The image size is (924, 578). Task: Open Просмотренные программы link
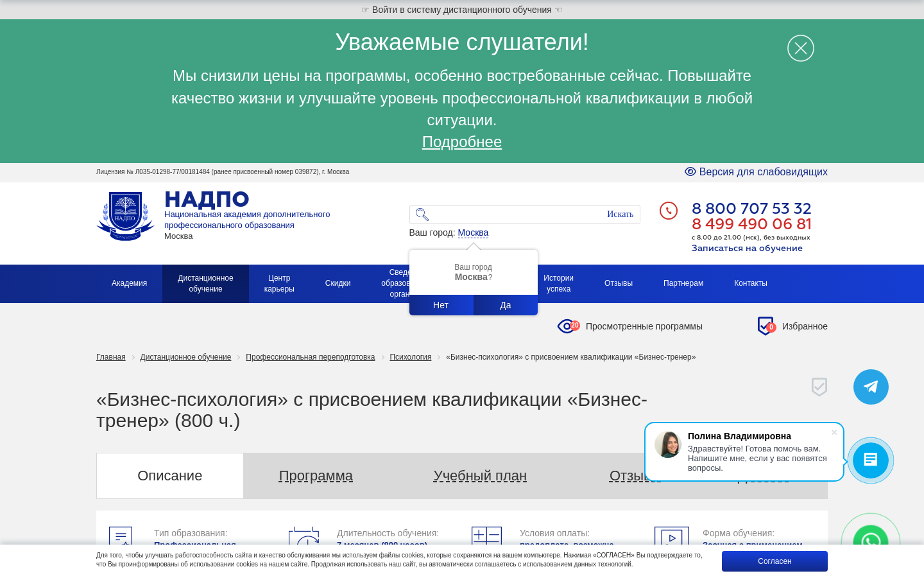click(644, 326)
